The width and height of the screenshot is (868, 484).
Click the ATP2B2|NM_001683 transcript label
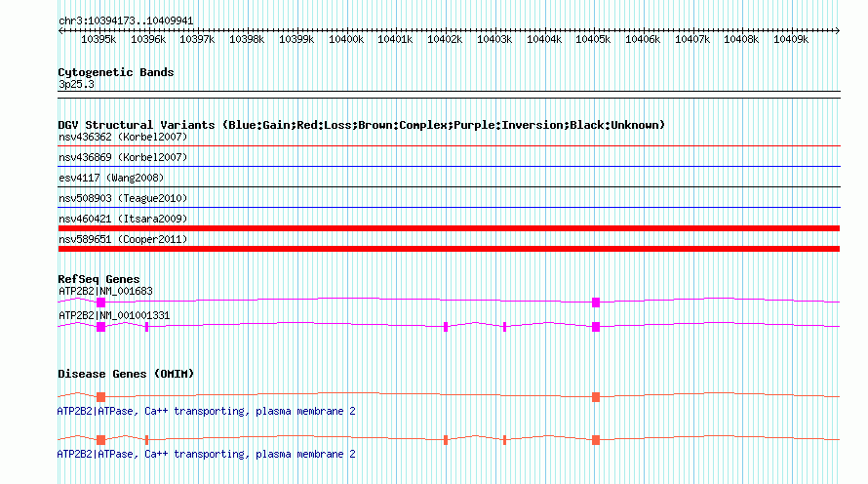[105, 292]
